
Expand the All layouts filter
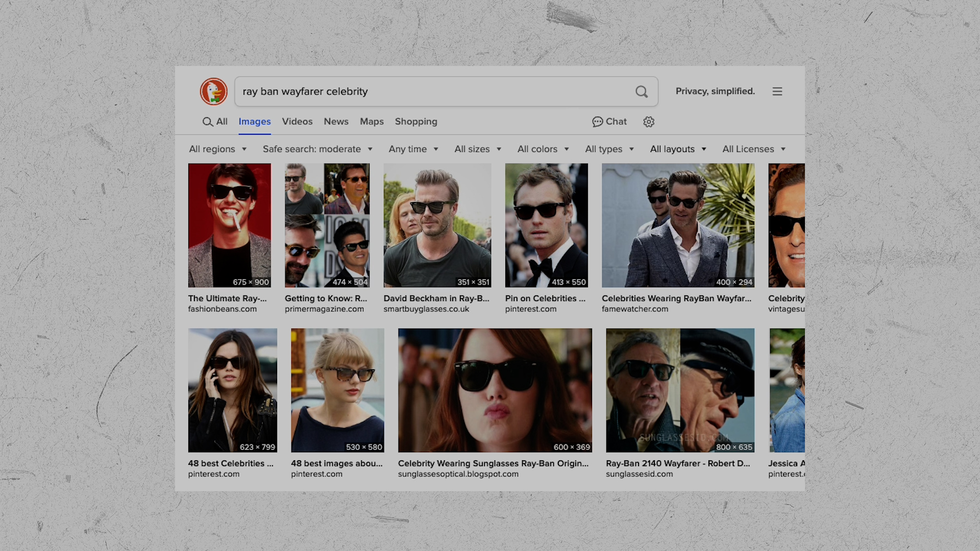(x=678, y=149)
